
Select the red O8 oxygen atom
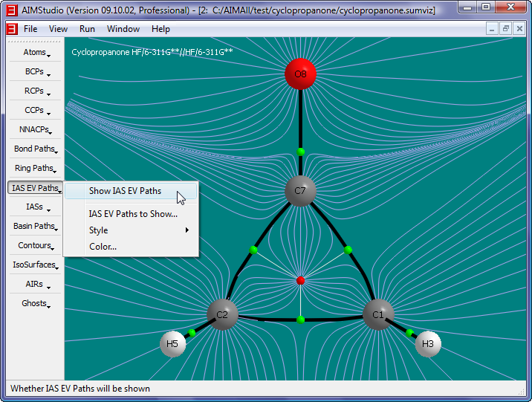tap(300, 74)
